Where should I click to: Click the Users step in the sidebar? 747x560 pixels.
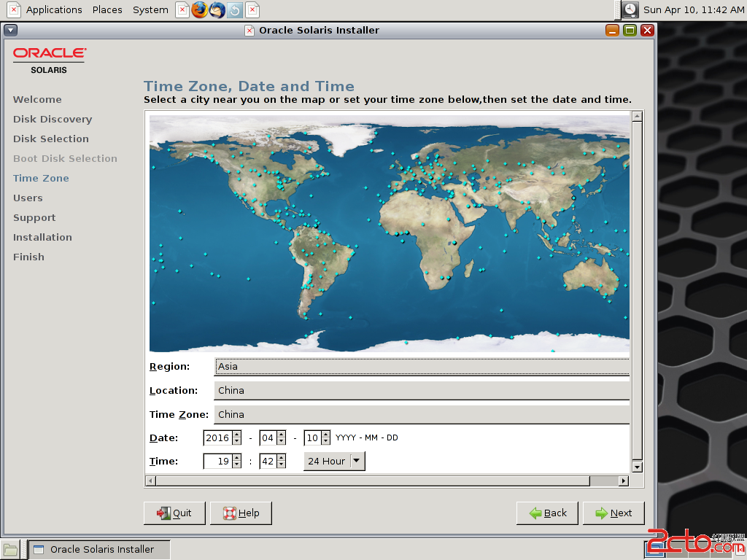pos(28,198)
